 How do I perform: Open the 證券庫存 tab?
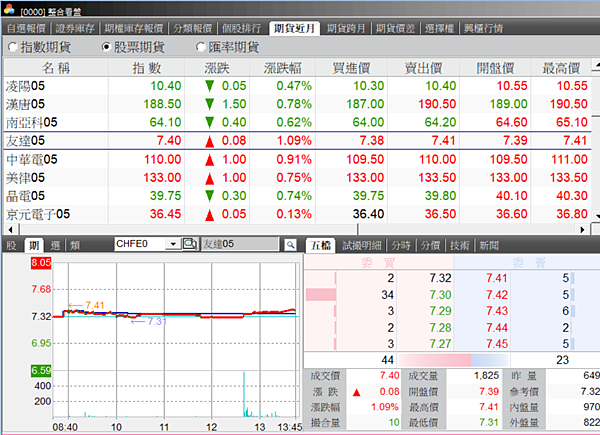[75, 28]
